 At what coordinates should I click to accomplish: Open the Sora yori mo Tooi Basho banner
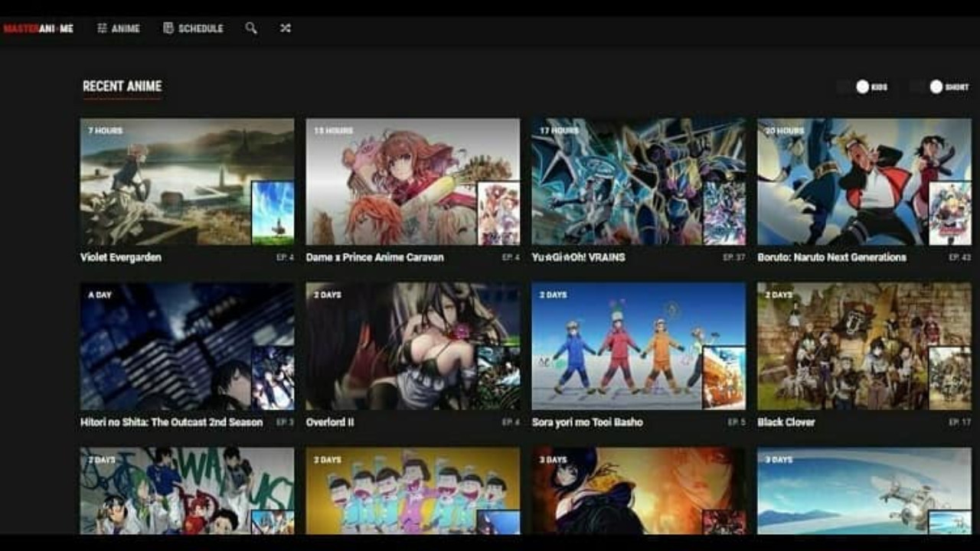(639, 346)
